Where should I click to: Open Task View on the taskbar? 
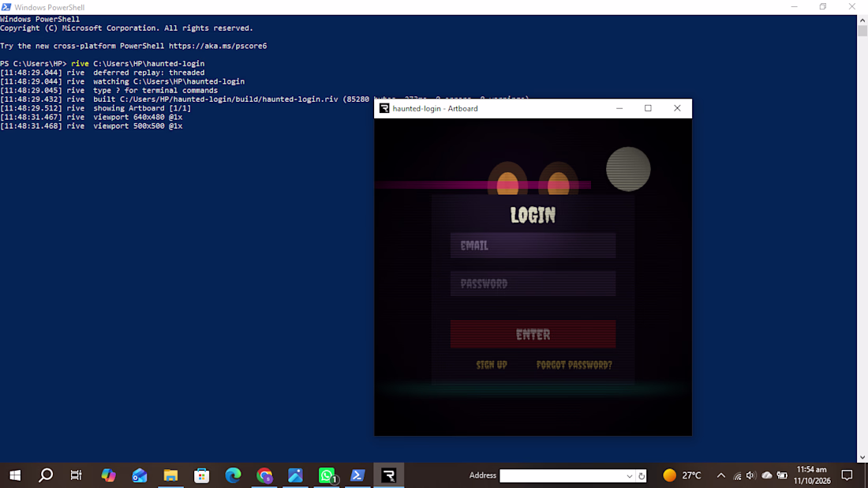point(77,475)
